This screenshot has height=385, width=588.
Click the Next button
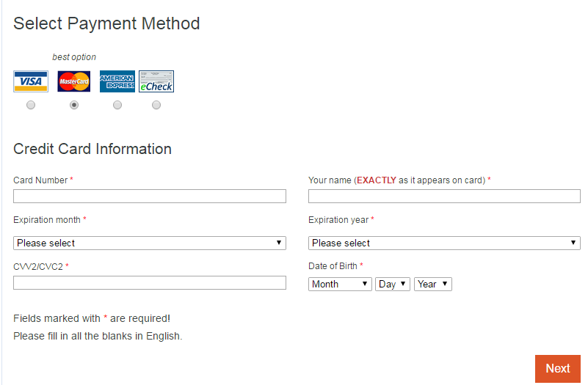tap(558, 369)
